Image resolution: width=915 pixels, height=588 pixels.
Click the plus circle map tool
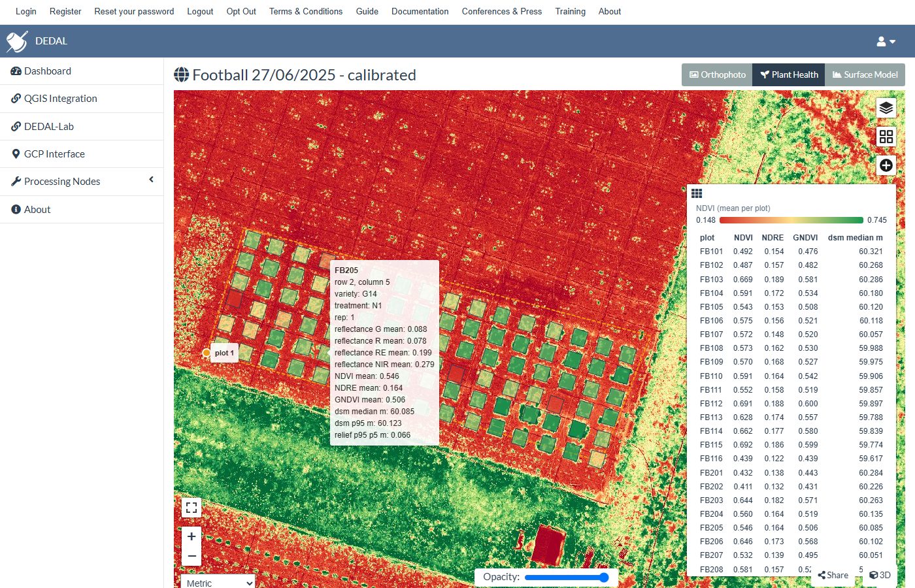click(886, 165)
